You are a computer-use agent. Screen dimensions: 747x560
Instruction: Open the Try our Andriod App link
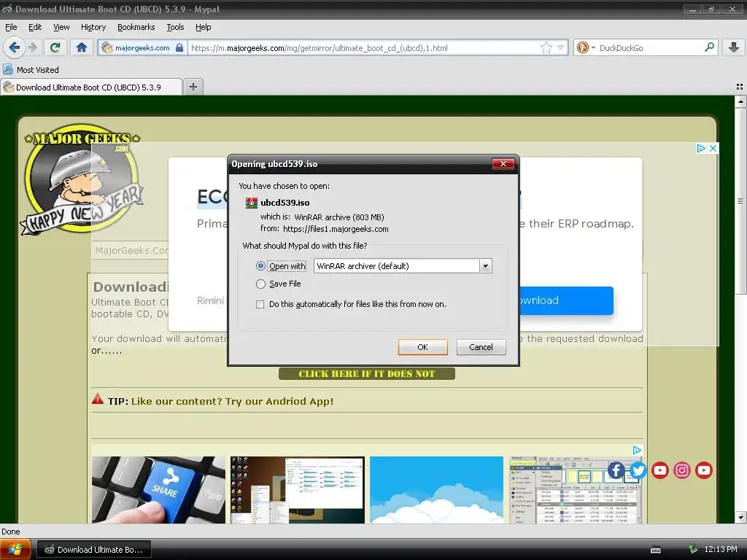232,401
